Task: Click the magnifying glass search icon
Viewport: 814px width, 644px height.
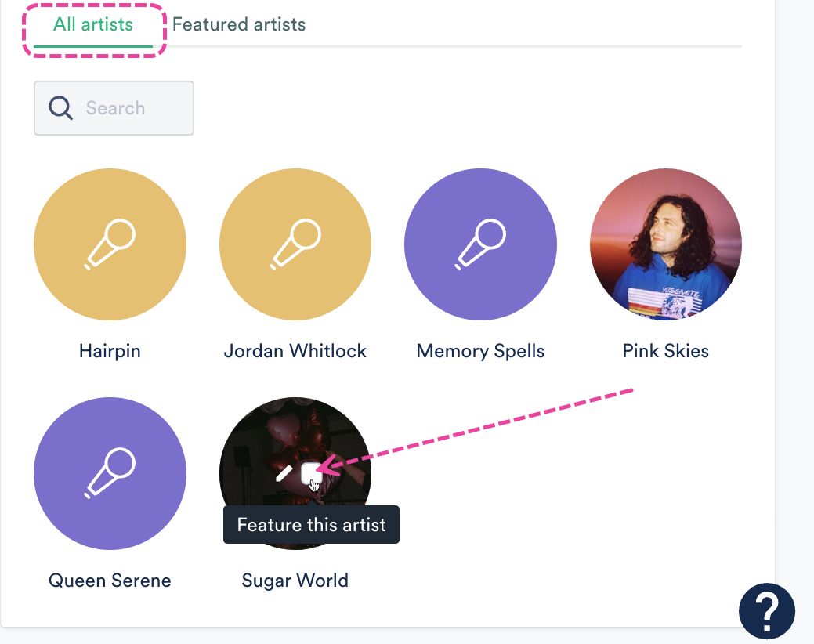Action: click(x=60, y=108)
